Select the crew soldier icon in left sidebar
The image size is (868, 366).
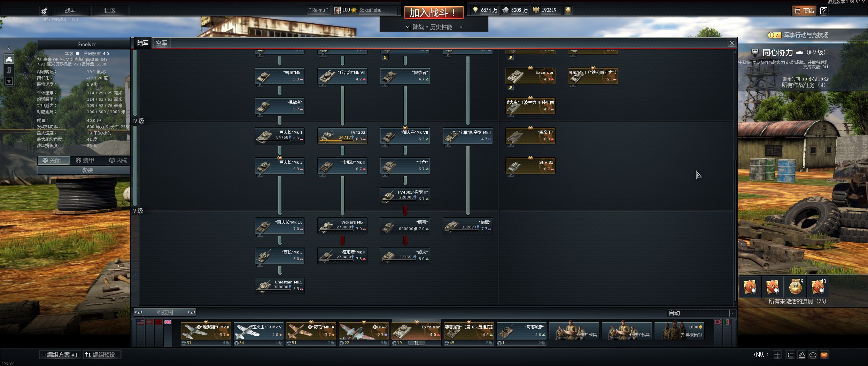[9, 70]
